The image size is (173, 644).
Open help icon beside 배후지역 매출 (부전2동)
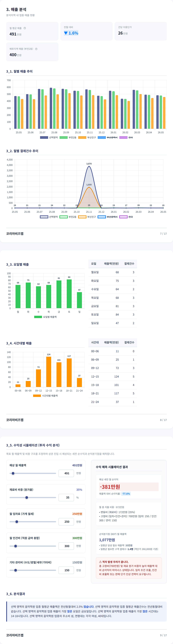36,49
